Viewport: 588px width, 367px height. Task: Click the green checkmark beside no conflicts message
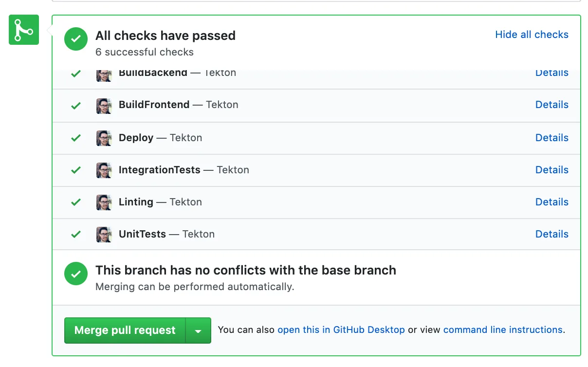point(76,274)
